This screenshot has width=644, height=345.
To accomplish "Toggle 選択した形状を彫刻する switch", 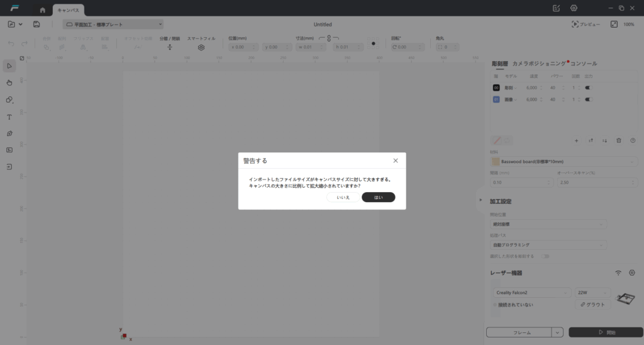I will [545, 256].
